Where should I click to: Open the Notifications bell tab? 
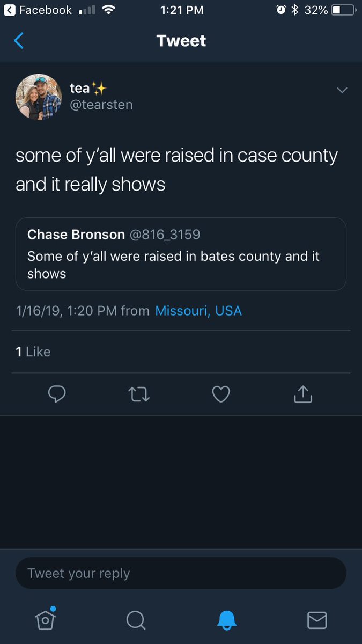pyautogui.click(x=226, y=620)
